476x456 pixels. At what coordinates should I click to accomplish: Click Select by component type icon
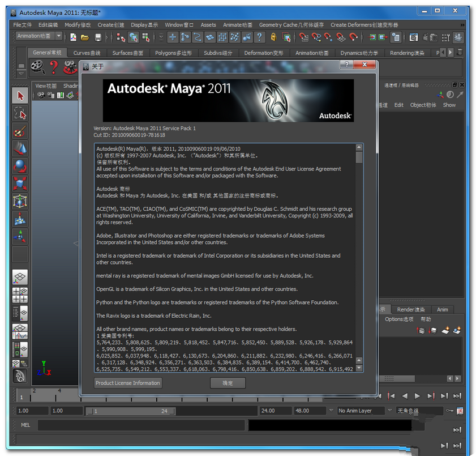click(145, 37)
